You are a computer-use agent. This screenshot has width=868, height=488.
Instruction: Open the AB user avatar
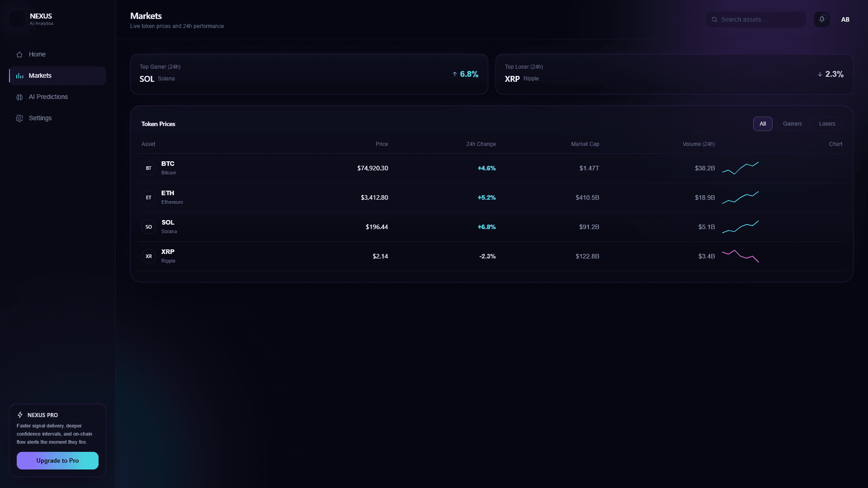point(845,19)
